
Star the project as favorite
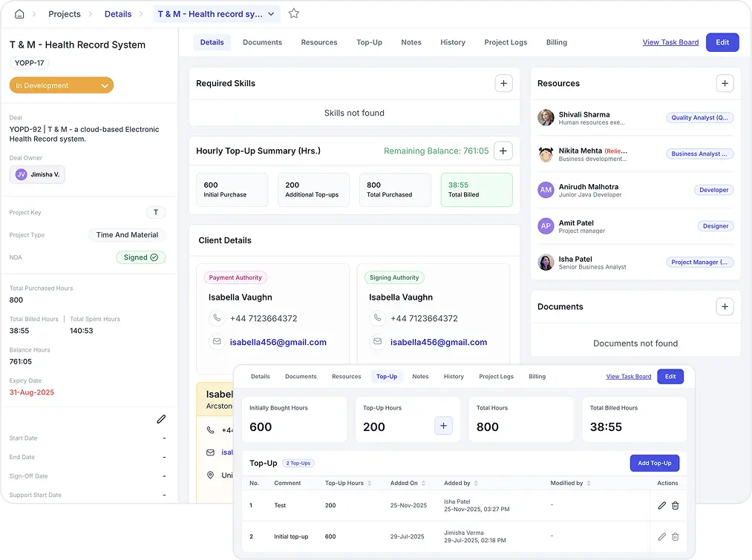tap(293, 13)
